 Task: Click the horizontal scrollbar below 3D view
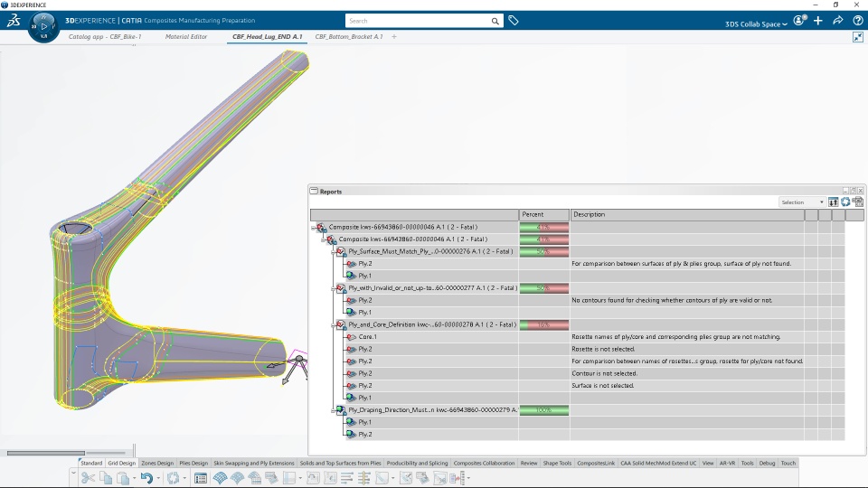click(46, 453)
